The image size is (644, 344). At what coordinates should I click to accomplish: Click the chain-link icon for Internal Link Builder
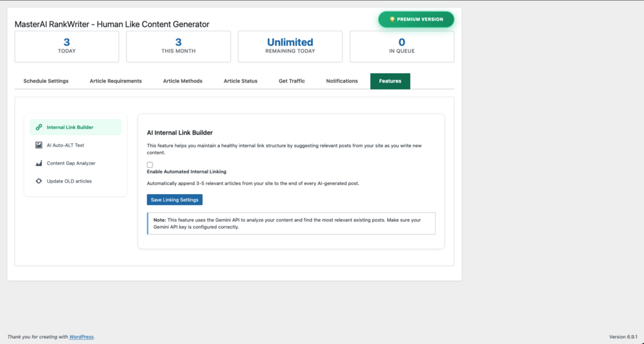point(39,127)
